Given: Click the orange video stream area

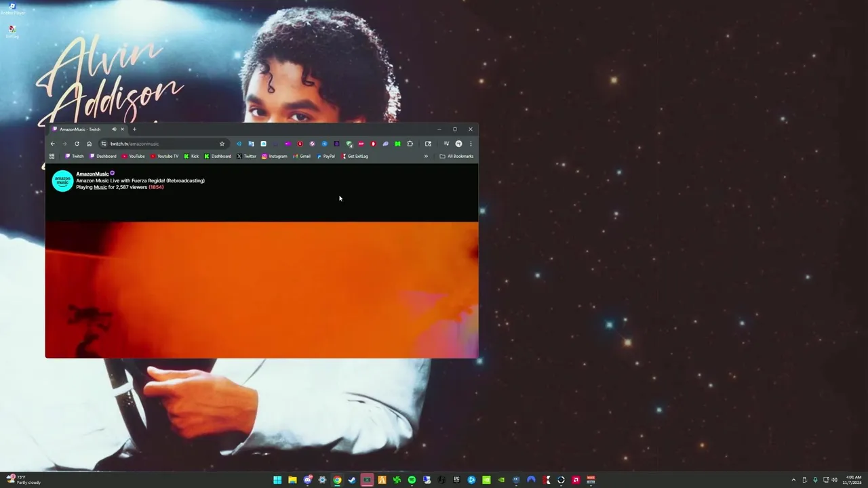Looking at the screenshot, I should 262,289.
